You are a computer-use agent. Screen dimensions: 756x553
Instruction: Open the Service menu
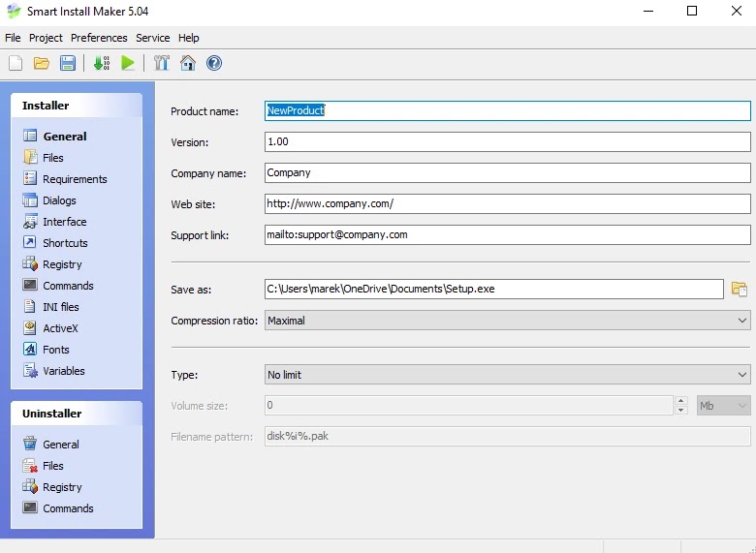tap(153, 38)
